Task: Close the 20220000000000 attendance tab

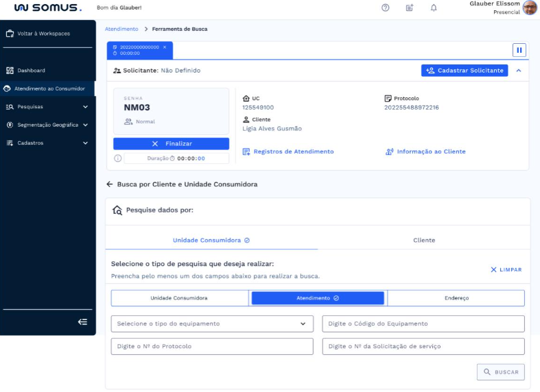Action: [165, 47]
